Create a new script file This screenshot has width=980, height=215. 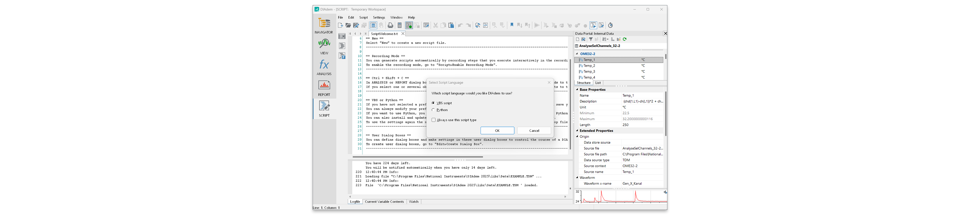(340, 25)
